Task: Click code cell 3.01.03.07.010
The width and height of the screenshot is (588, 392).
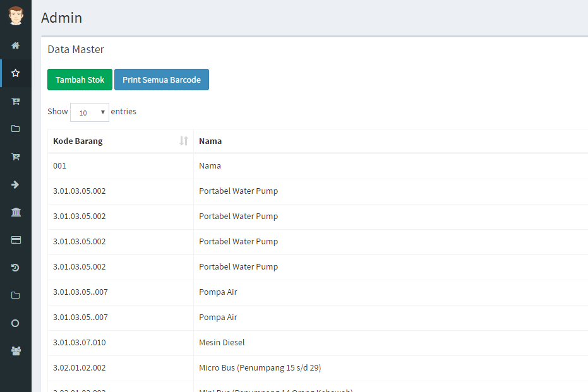Action: pos(121,343)
